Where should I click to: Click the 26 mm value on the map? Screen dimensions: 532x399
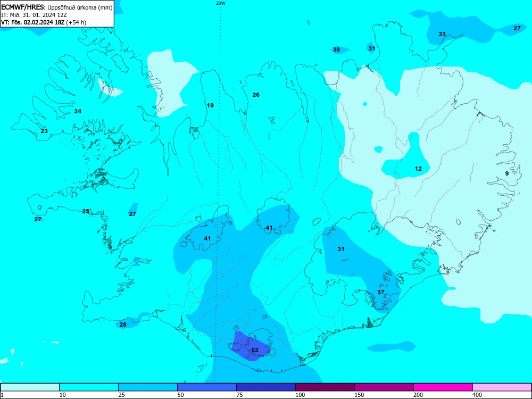point(256,95)
